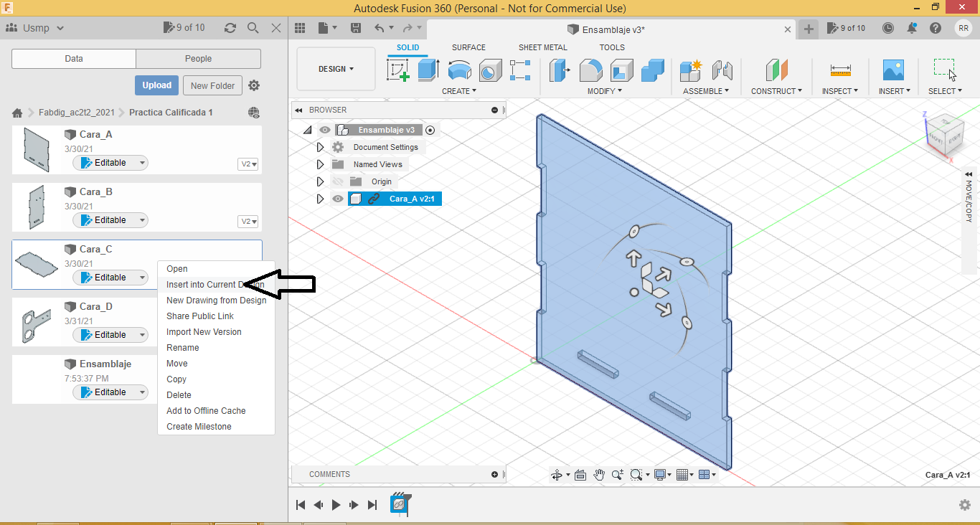Search the data panel with the magnifier
The height and width of the screenshot is (525, 980).
(x=253, y=28)
